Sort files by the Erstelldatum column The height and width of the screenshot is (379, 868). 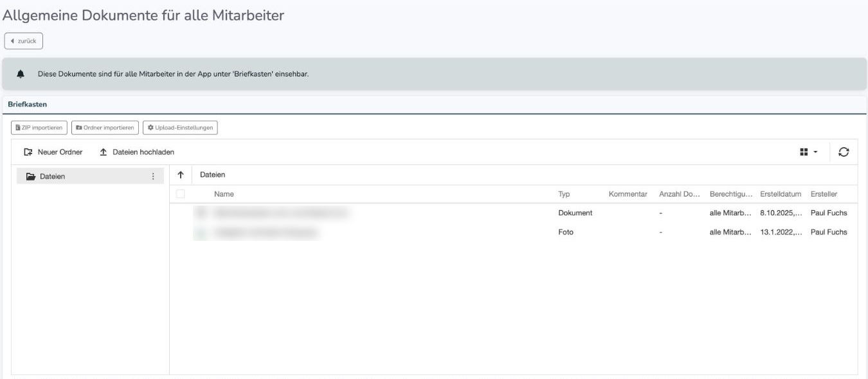coord(781,194)
